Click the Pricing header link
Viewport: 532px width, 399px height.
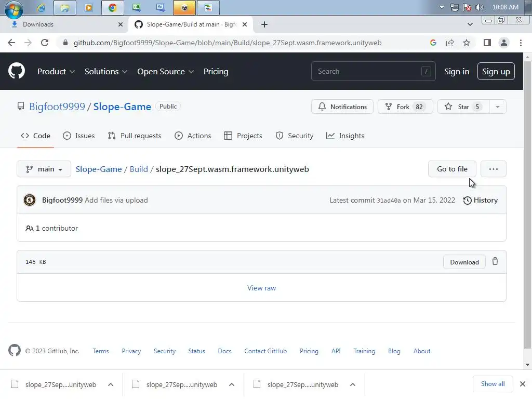click(216, 72)
